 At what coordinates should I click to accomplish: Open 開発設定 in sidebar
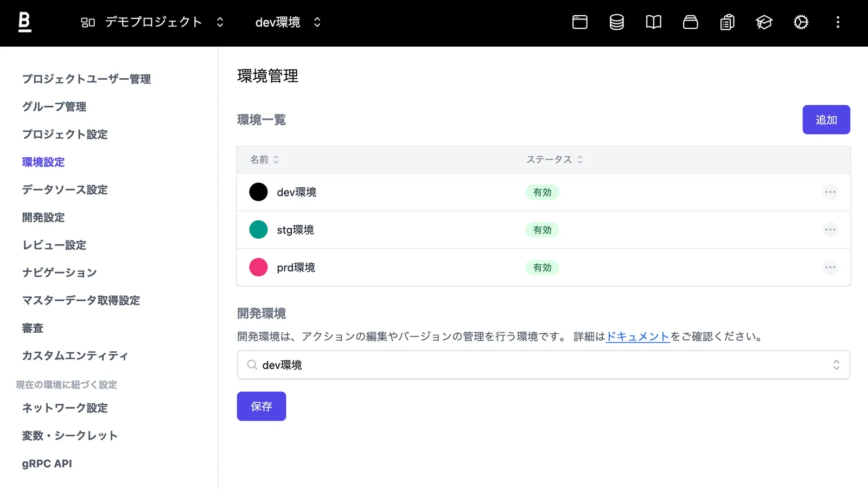coord(43,218)
